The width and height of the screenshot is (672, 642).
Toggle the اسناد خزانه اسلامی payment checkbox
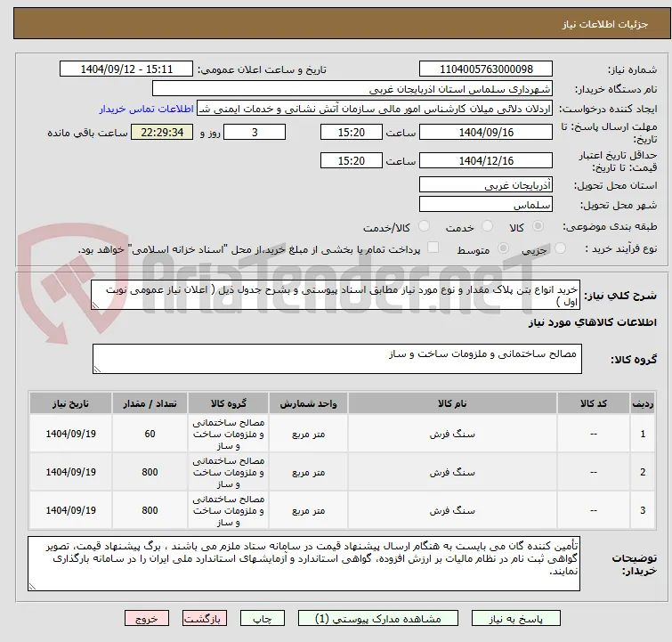[433, 247]
